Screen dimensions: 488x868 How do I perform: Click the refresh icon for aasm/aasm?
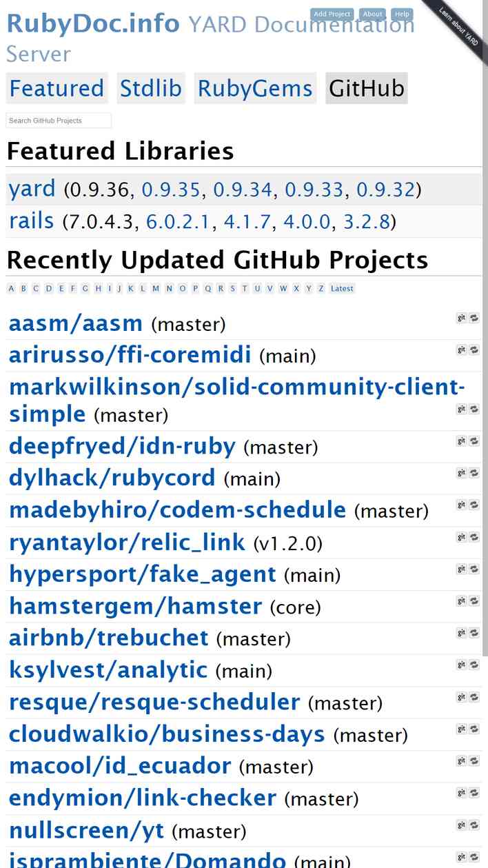pos(474,318)
